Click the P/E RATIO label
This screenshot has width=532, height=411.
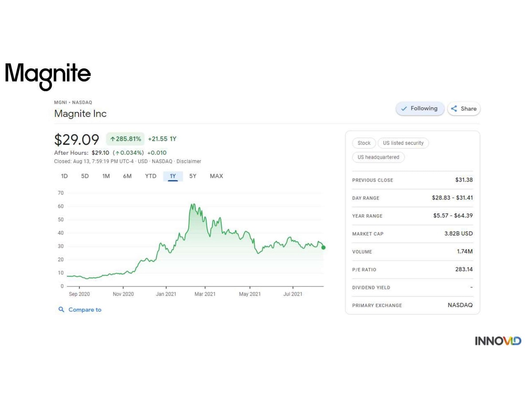(x=364, y=270)
